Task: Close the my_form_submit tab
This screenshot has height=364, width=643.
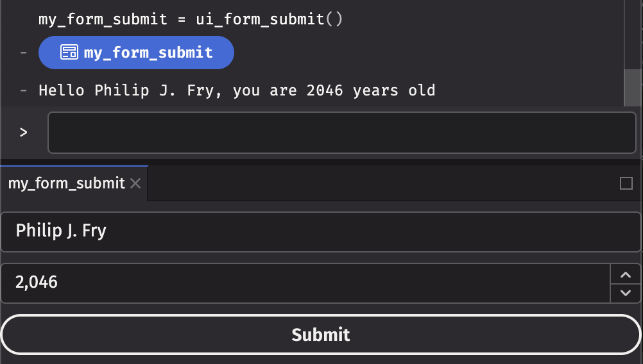Action: point(135,184)
